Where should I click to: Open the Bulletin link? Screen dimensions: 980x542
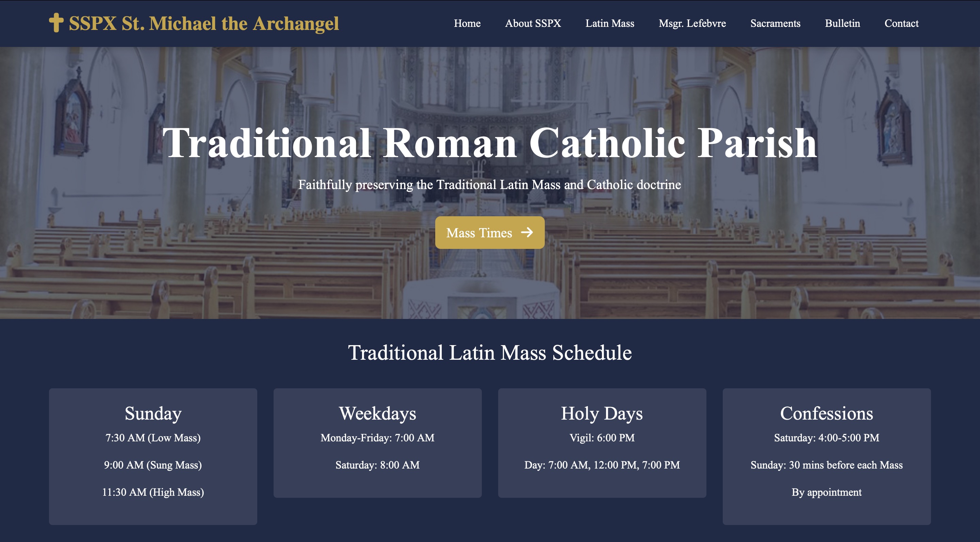(842, 23)
